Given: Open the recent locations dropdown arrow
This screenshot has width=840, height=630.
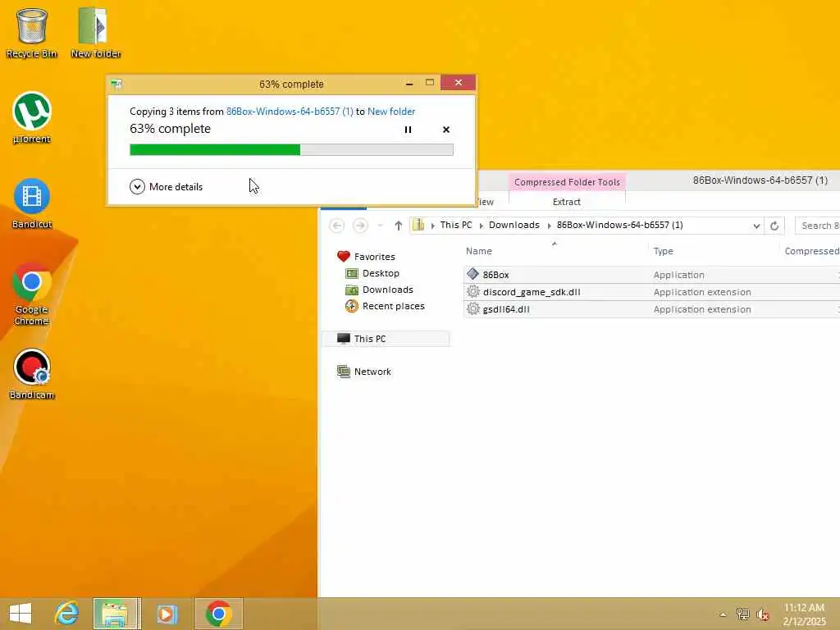Looking at the screenshot, I should click(x=380, y=226).
